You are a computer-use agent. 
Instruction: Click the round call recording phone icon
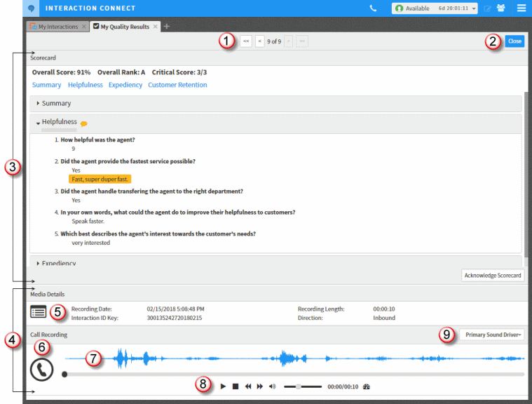pyautogui.click(x=41, y=369)
